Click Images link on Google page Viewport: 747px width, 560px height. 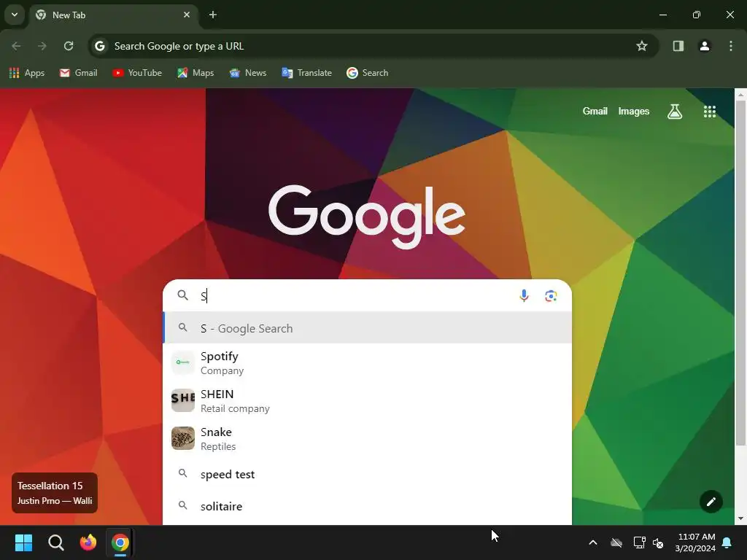(634, 112)
